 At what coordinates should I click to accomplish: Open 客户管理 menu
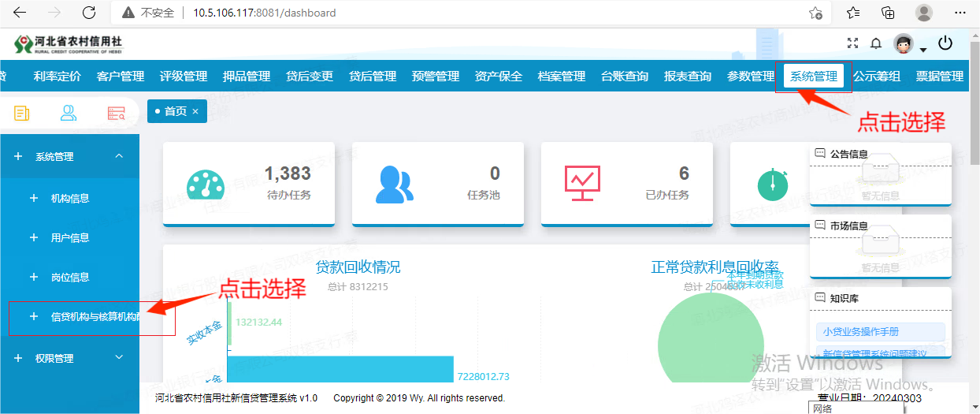(x=121, y=76)
